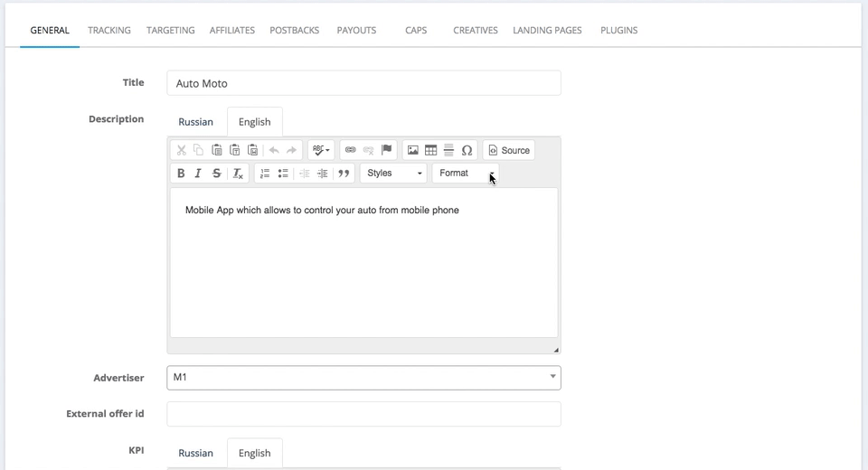868x470 pixels.
Task: Click the Decrease Indent icon
Action: [x=305, y=174]
